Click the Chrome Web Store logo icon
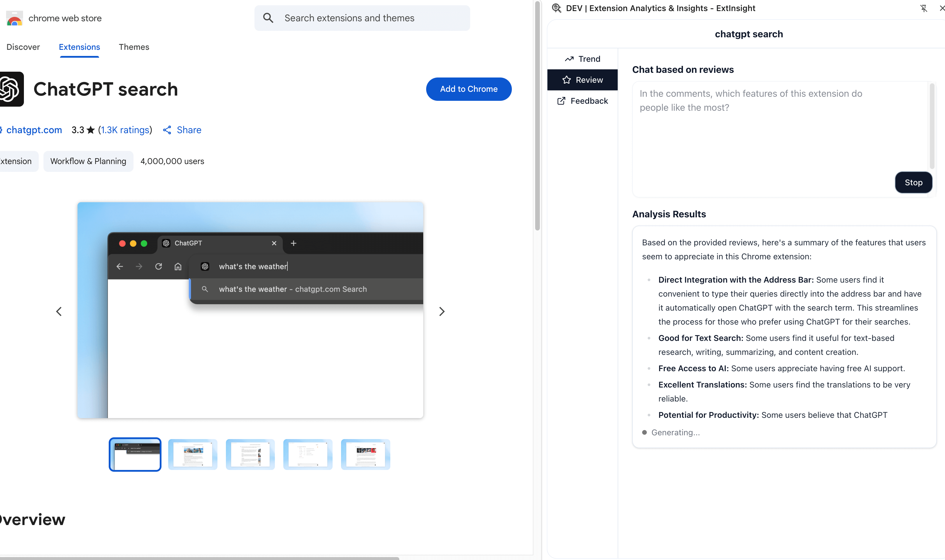The image size is (945, 560). pos(14,18)
